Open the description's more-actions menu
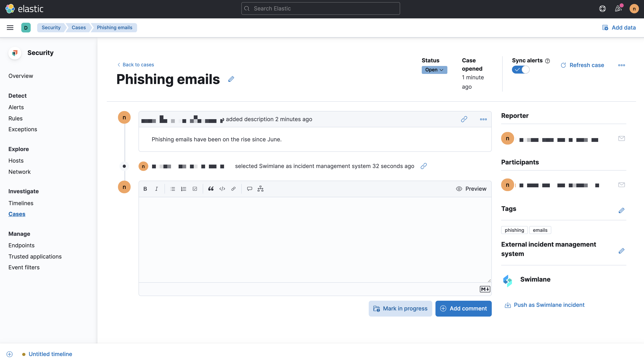This screenshot has height=362, width=644. coord(483,119)
